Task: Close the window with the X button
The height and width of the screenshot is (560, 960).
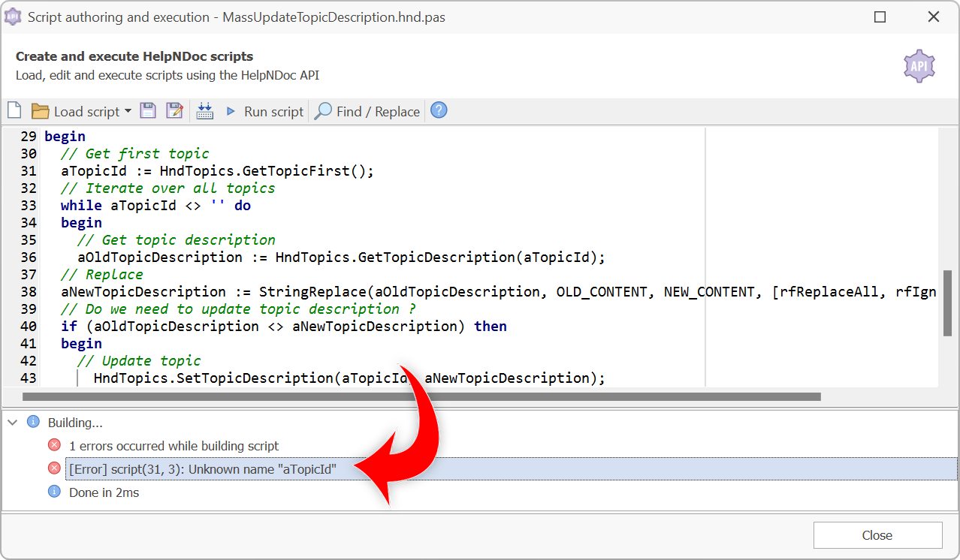Action: (x=933, y=17)
